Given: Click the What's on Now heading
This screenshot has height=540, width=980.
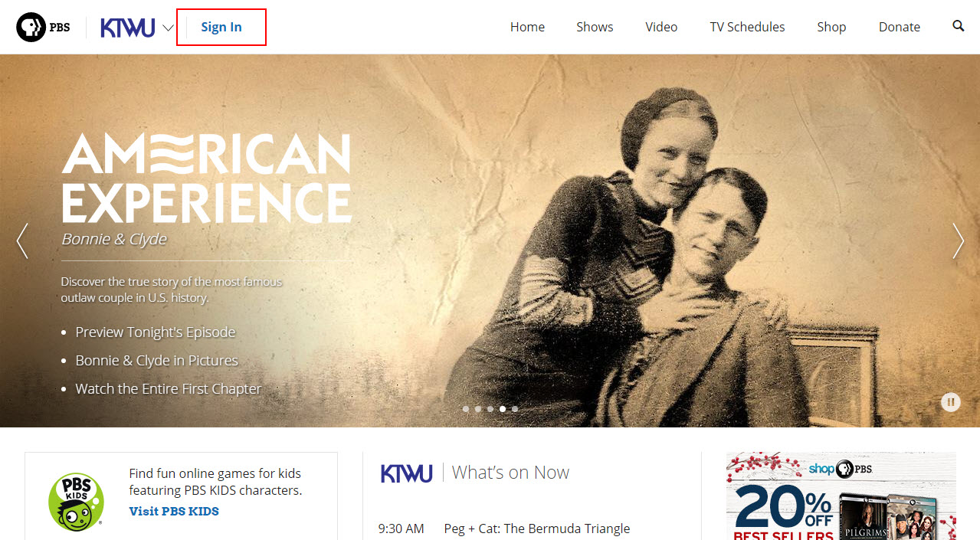Looking at the screenshot, I should point(510,473).
